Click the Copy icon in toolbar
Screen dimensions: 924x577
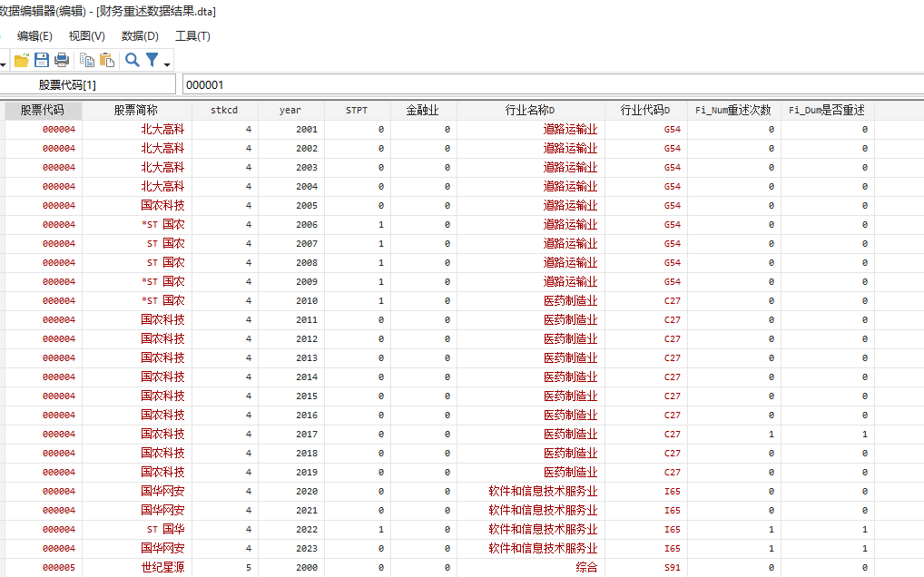pos(87,60)
